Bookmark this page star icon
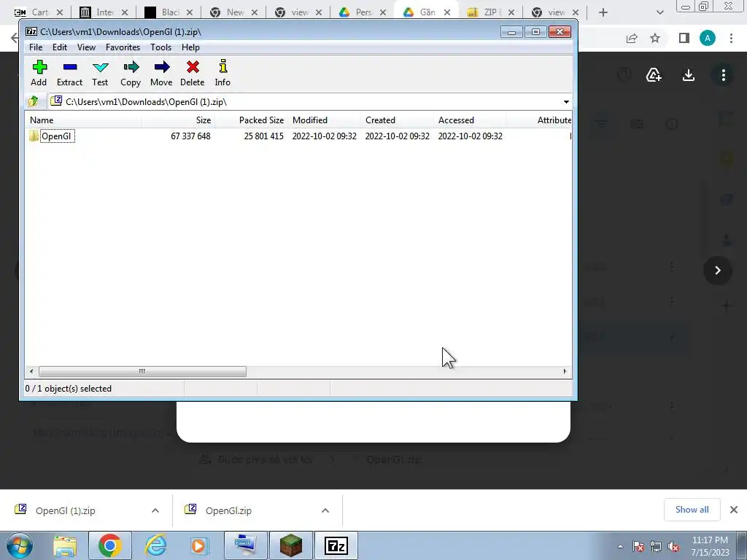This screenshot has width=747, height=560. (x=656, y=38)
